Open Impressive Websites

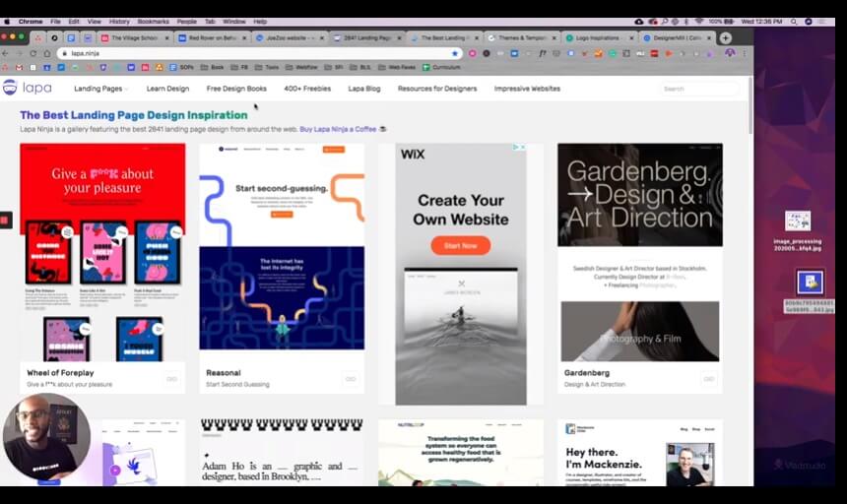[x=527, y=89]
